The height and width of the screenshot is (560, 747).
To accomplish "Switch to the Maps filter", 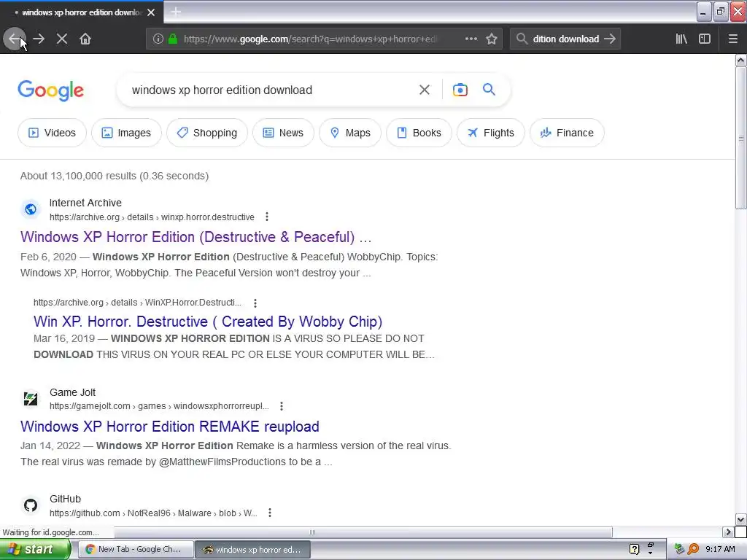I will [349, 133].
